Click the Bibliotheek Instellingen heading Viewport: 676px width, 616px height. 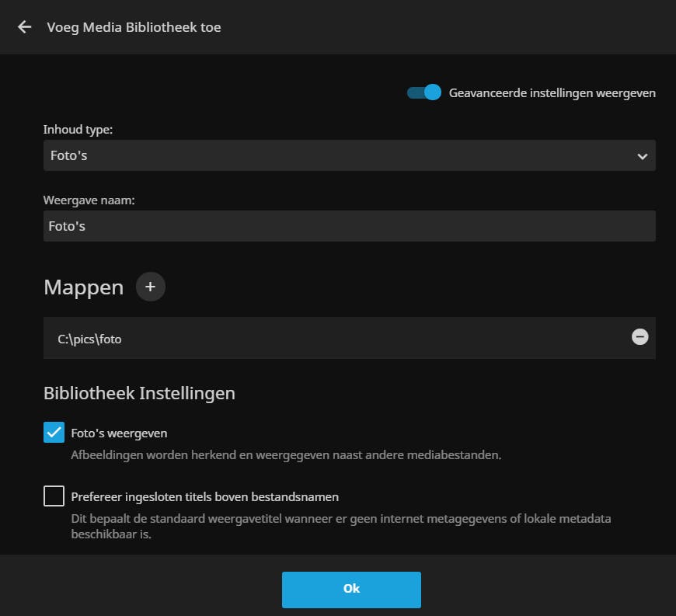[x=139, y=393]
